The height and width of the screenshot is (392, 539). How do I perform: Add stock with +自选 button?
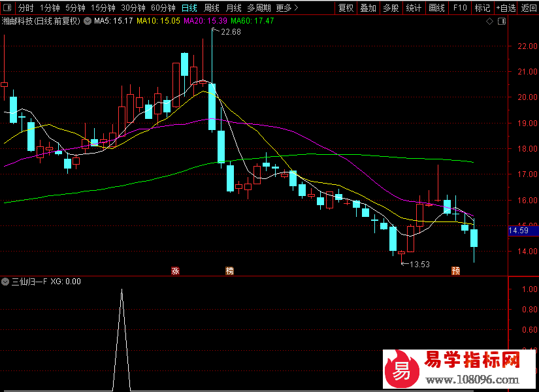coord(506,8)
